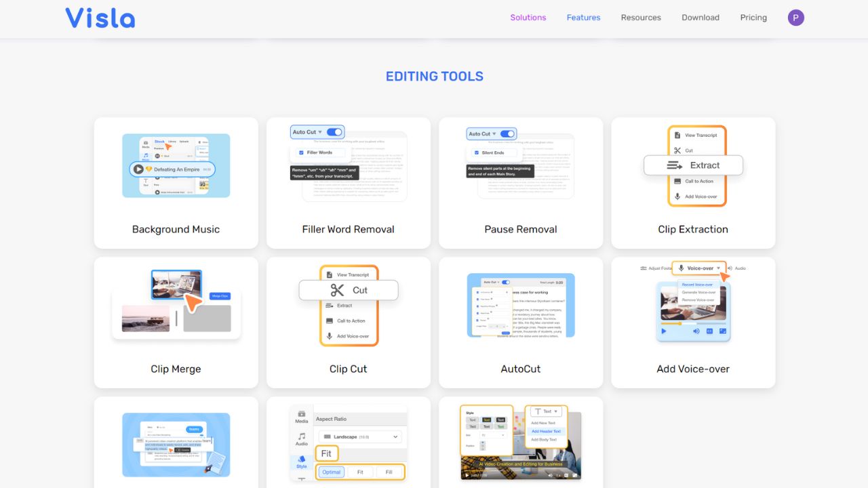
Task: Select the Fill option
Action: [x=389, y=472]
